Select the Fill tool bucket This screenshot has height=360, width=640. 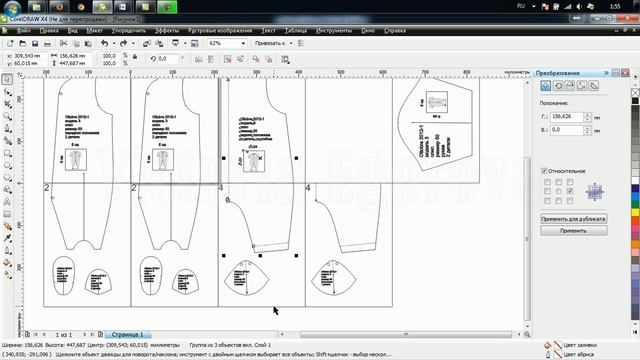coord(7,263)
